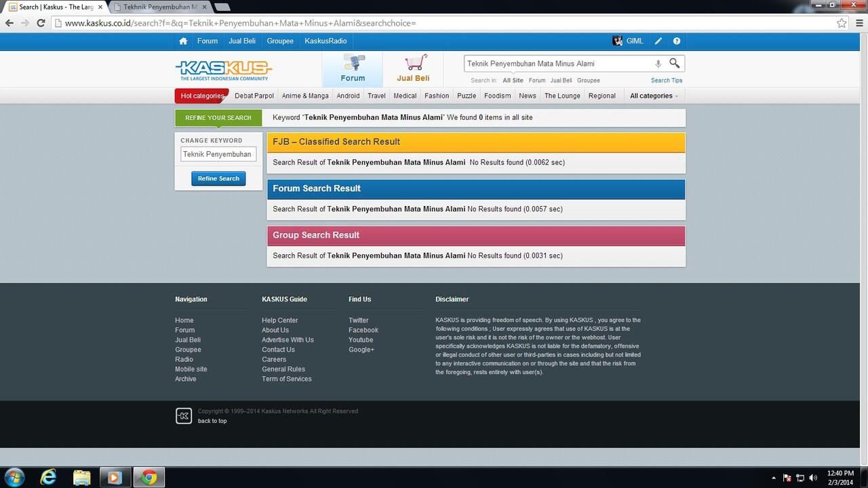868x488 pixels.
Task: Bookmark page with star icon
Action: (842, 22)
